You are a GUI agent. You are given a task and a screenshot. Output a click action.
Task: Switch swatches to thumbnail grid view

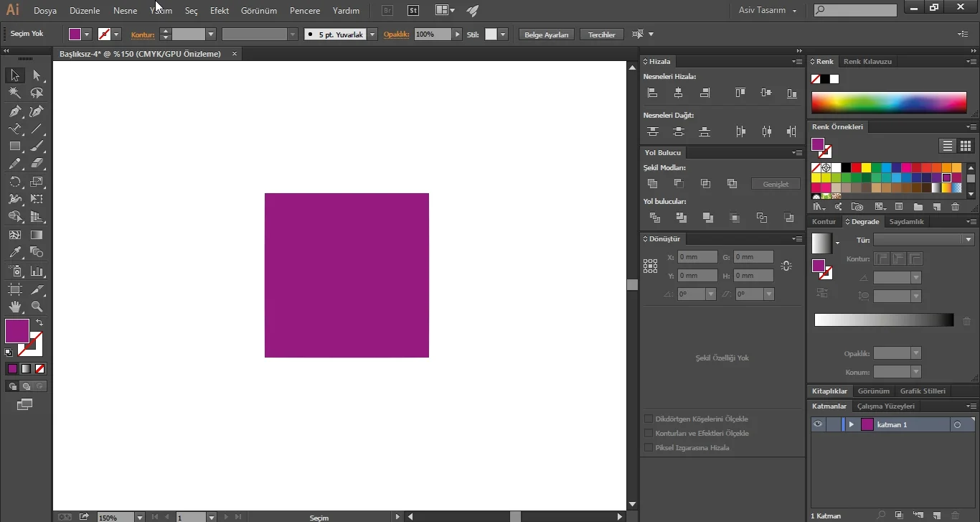[x=966, y=146]
